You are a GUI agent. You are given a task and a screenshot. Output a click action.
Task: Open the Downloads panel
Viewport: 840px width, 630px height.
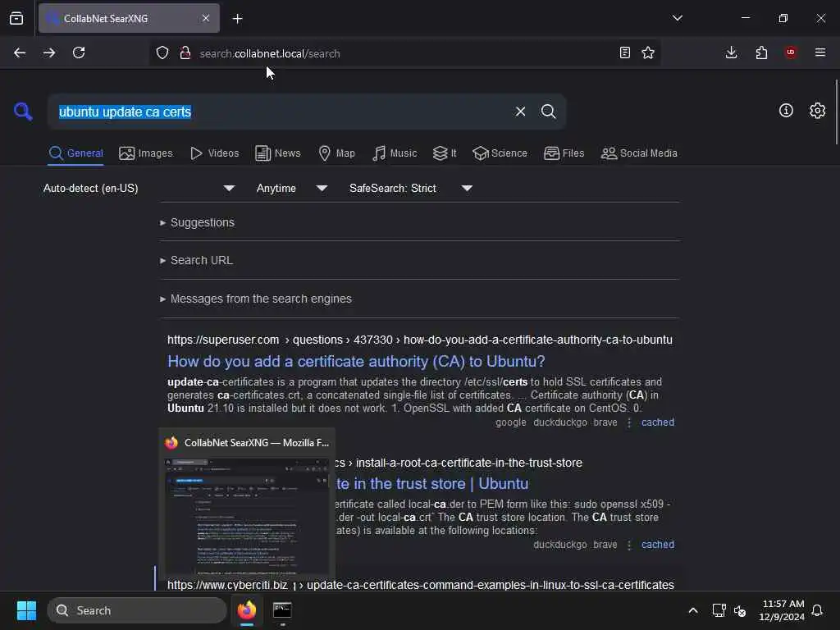(x=731, y=52)
